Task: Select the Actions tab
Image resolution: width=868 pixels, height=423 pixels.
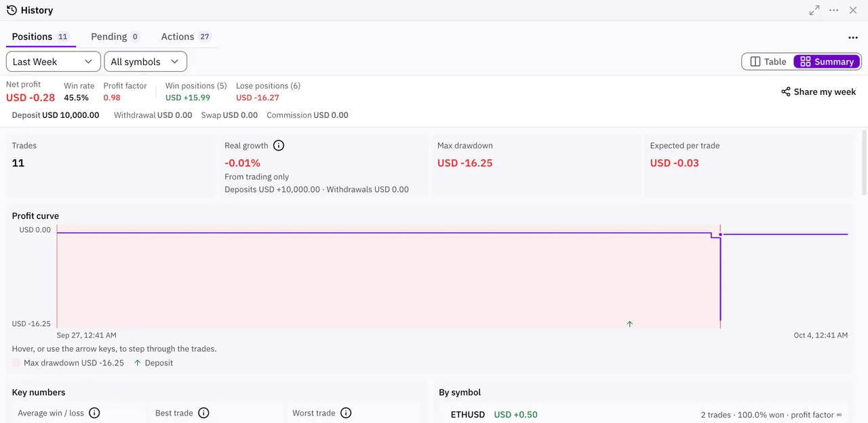Action: (x=186, y=37)
